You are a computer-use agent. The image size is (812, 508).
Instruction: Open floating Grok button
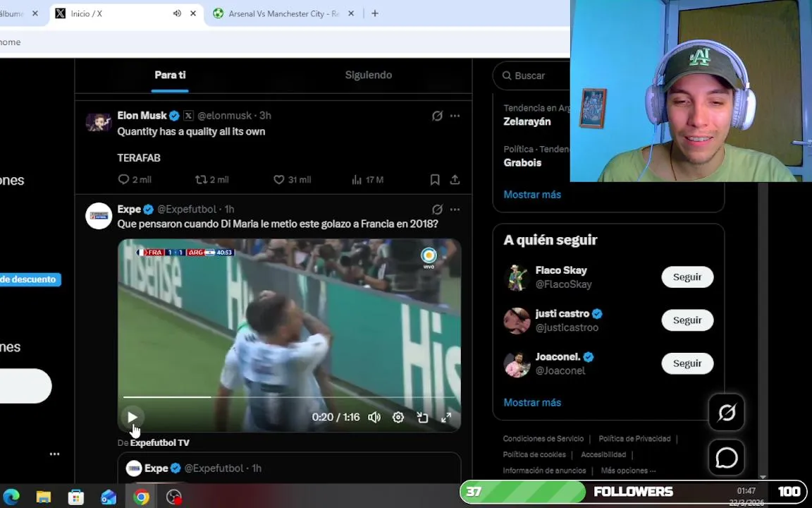(x=727, y=413)
